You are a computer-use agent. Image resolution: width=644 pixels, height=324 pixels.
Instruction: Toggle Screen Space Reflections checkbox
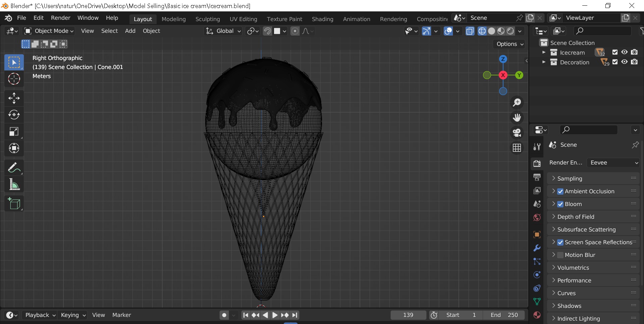[560, 243]
